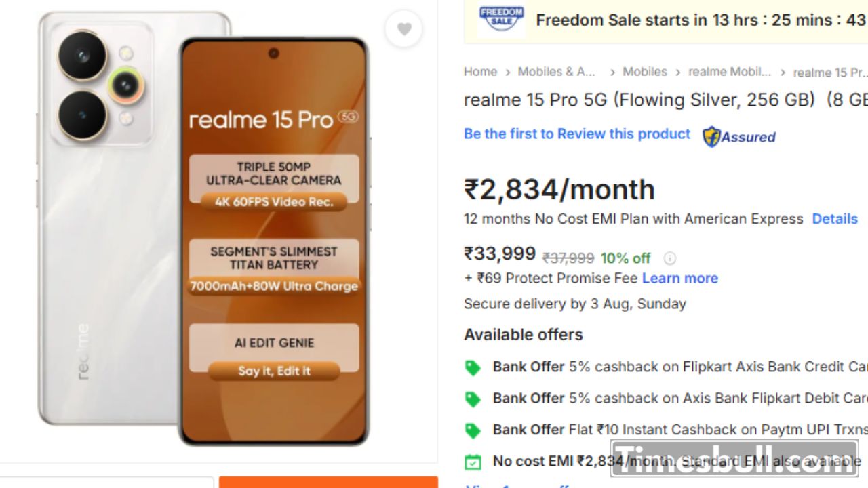Open EMI plan Details link

(x=835, y=219)
